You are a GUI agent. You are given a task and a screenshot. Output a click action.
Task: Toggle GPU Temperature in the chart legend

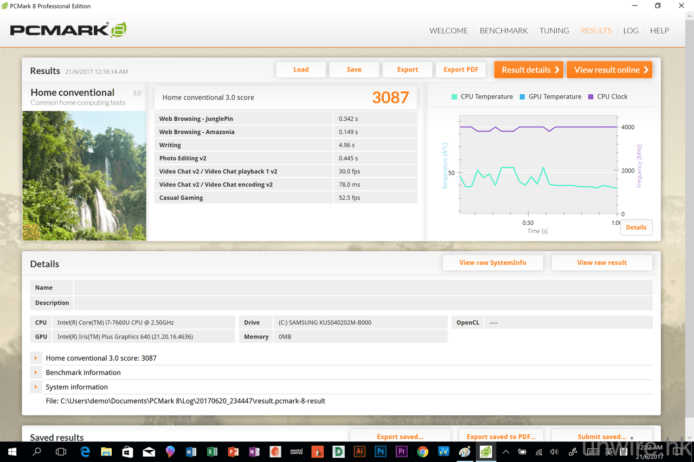(554, 97)
